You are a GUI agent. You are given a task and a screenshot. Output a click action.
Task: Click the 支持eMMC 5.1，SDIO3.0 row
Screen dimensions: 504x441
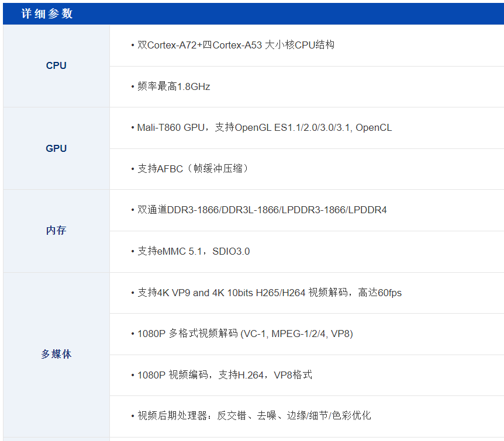click(307, 252)
